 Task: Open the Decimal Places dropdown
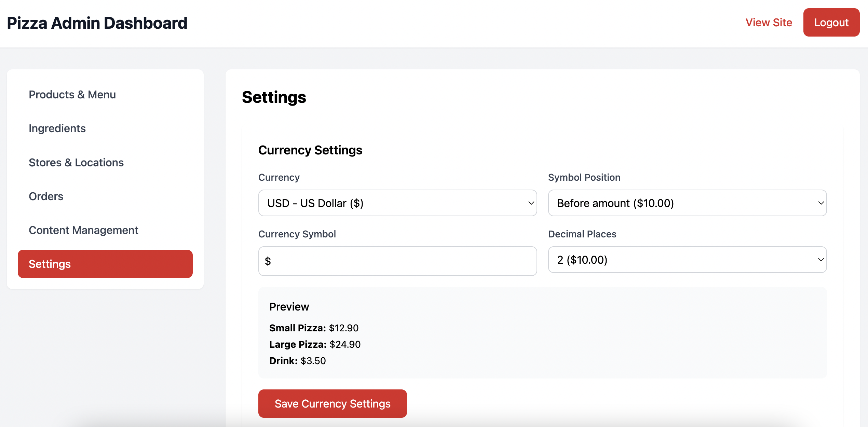pos(680,260)
